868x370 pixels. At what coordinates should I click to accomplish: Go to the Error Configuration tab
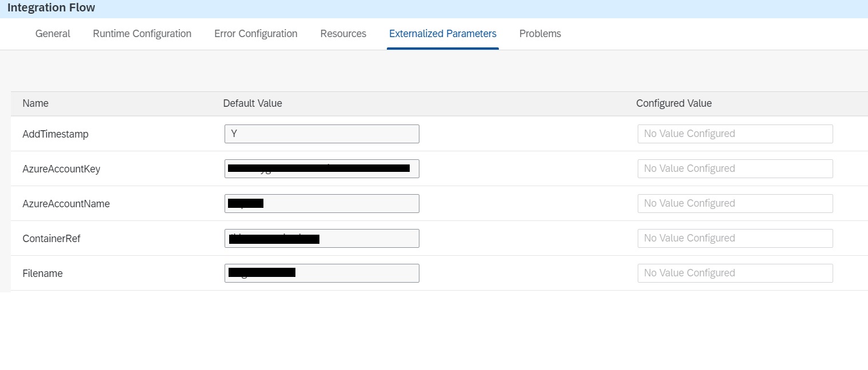click(x=255, y=34)
